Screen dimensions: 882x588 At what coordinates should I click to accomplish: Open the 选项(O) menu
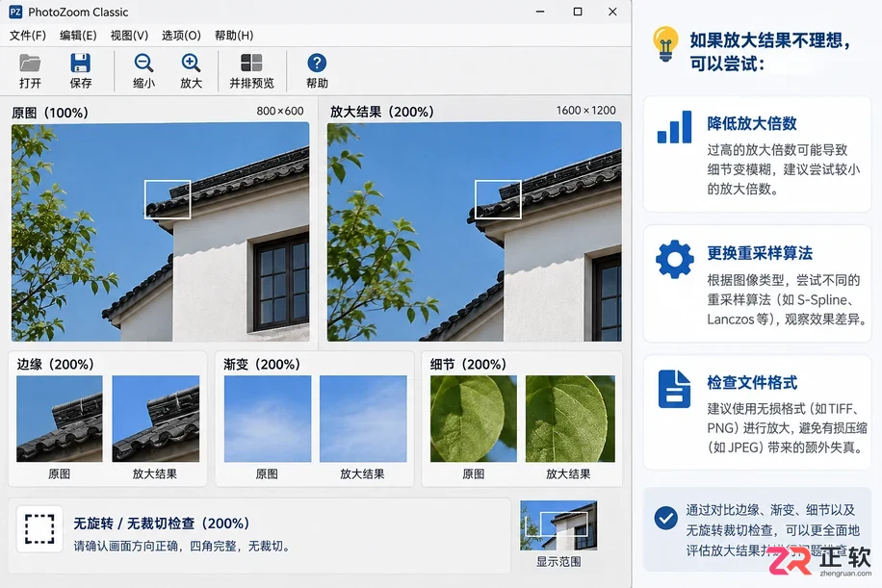[181, 36]
